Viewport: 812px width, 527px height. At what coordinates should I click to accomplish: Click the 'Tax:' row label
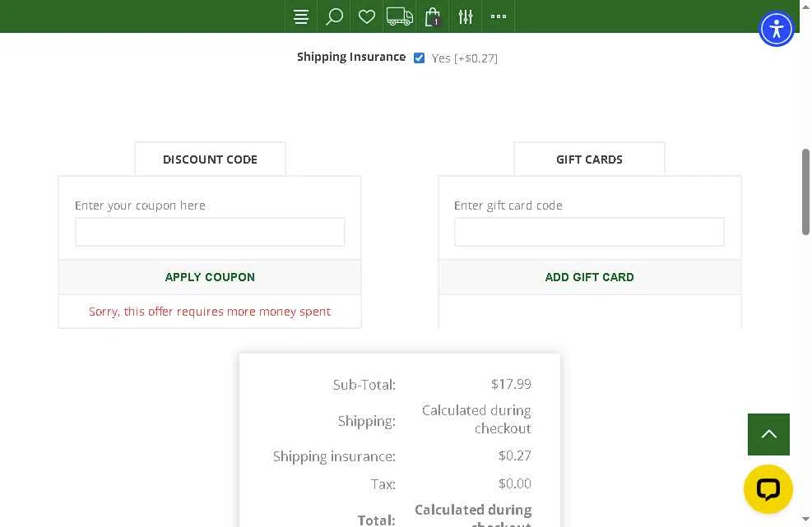(x=383, y=484)
